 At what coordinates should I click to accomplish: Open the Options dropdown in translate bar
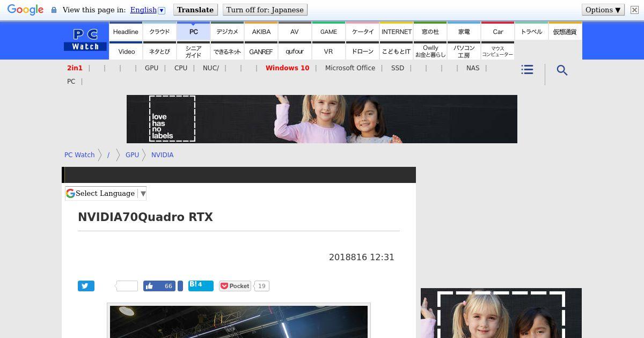(x=603, y=10)
